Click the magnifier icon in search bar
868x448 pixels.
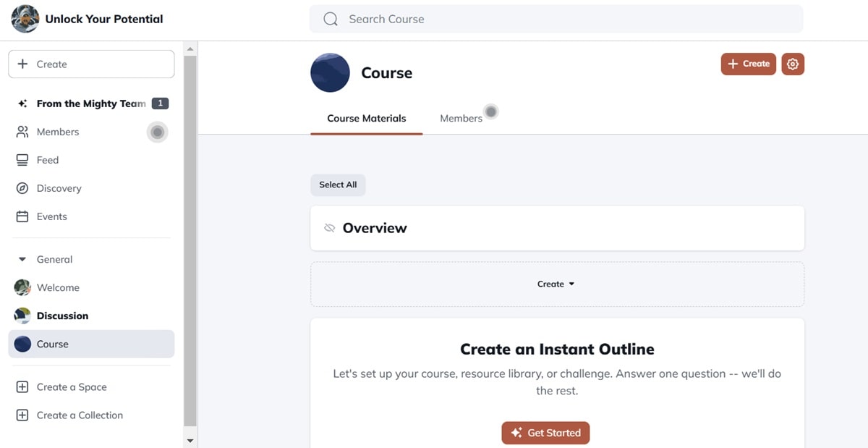click(x=331, y=20)
